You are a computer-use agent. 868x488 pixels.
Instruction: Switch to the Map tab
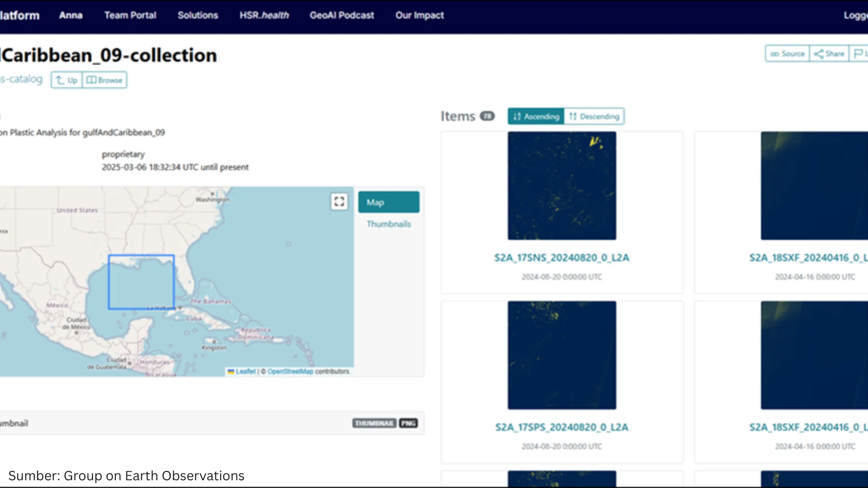tap(389, 202)
